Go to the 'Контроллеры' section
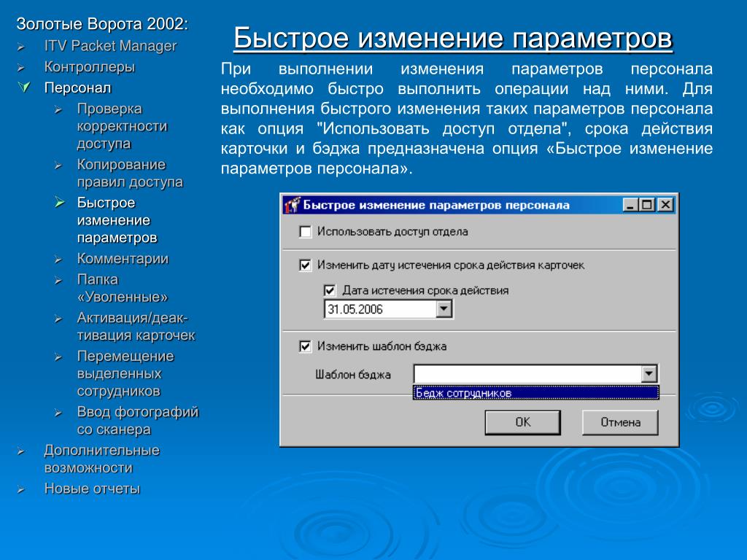 pos(90,67)
